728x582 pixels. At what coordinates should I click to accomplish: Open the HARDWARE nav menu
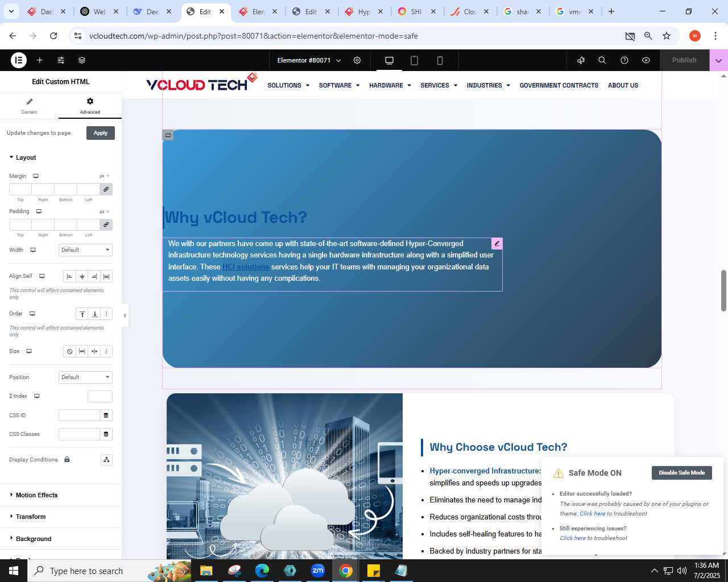tap(390, 85)
